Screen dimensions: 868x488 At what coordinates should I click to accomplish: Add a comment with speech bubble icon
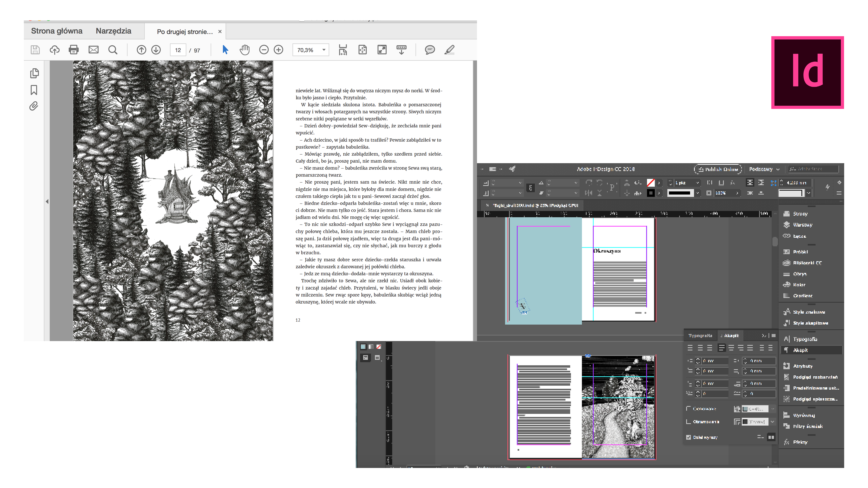430,50
